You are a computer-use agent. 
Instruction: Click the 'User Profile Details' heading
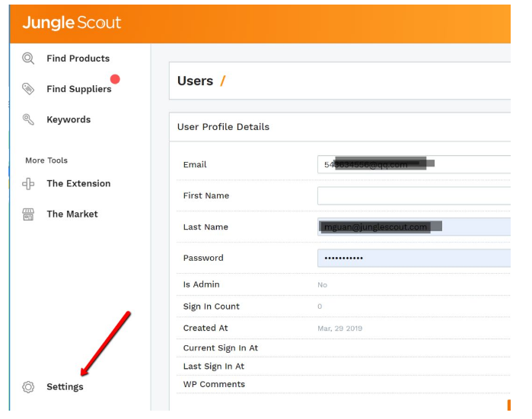click(x=223, y=127)
